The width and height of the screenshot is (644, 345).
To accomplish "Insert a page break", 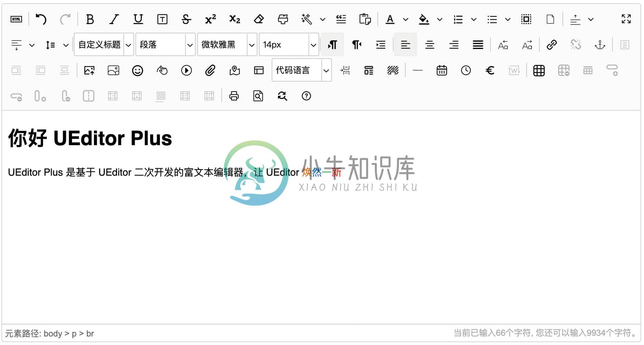I will click(x=345, y=70).
